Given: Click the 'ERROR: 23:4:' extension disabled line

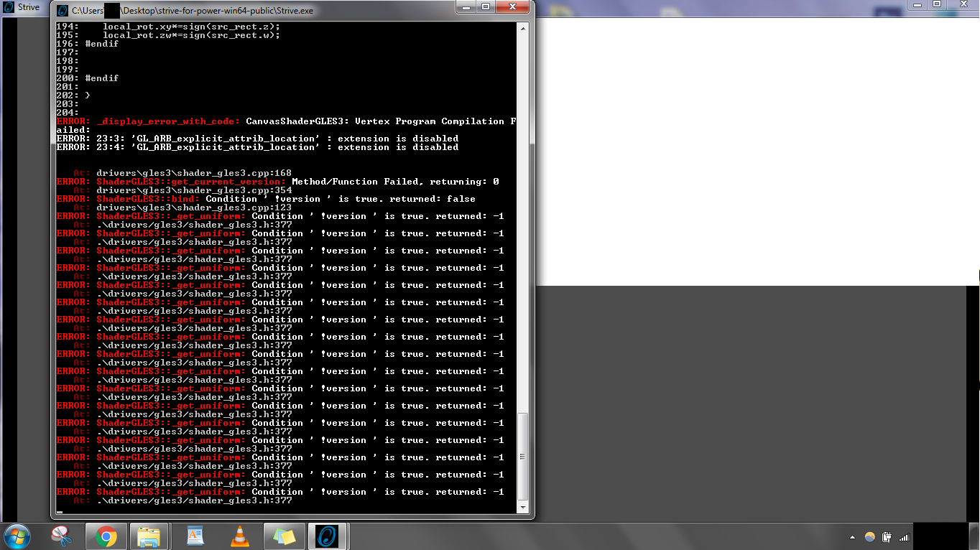Looking at the screenshot, I should click(x=257, y=147).
